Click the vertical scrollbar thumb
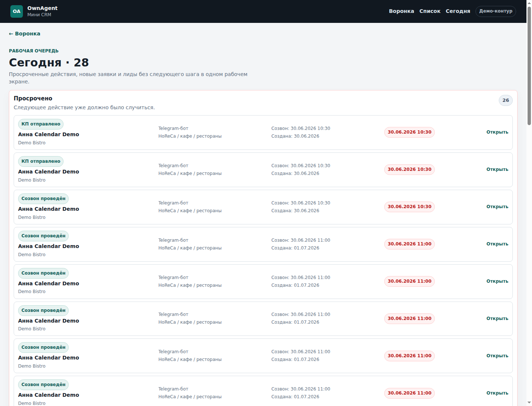532x406 pixels. pos(529,66)
